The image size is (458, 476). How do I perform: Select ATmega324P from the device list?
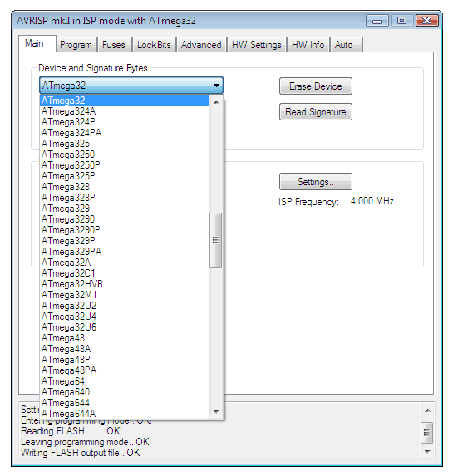124,122
